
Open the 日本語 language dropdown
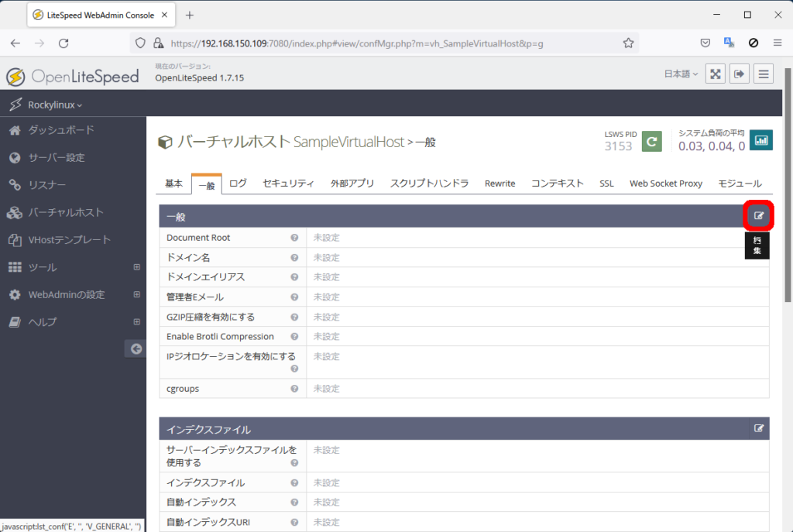(681, 74)
